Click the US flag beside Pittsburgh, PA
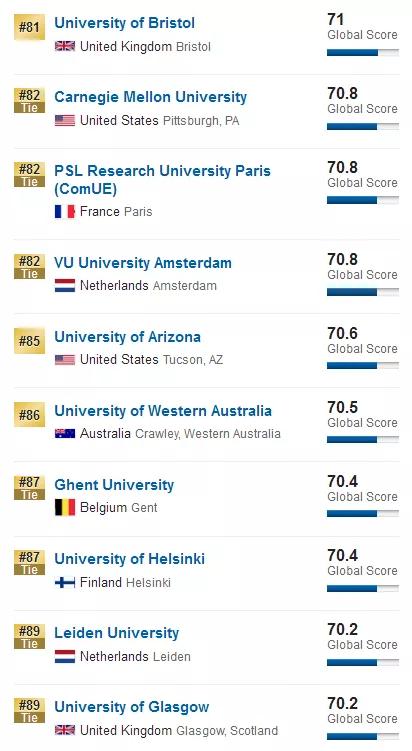The width and height of the screenshot is (412, 751). tap(65, 120)
